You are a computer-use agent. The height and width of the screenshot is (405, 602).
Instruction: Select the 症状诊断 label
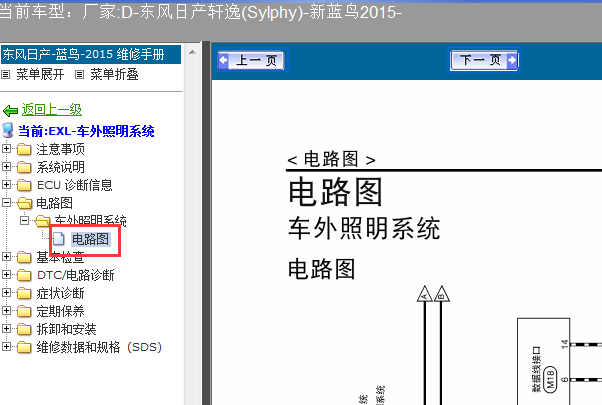pyautogui.click(x=60, y=293)
